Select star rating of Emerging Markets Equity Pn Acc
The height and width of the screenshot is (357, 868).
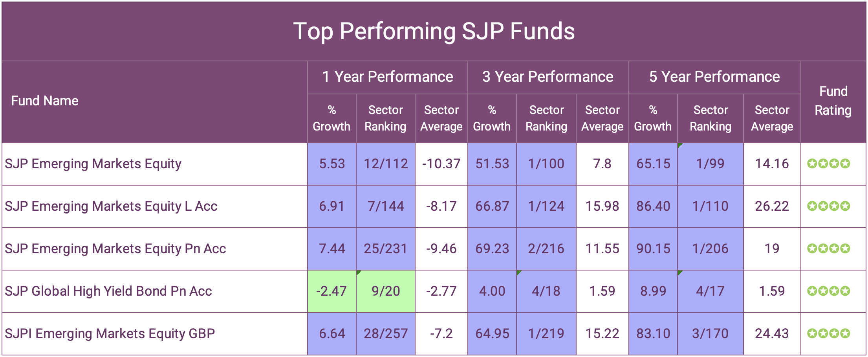(828, 248)
